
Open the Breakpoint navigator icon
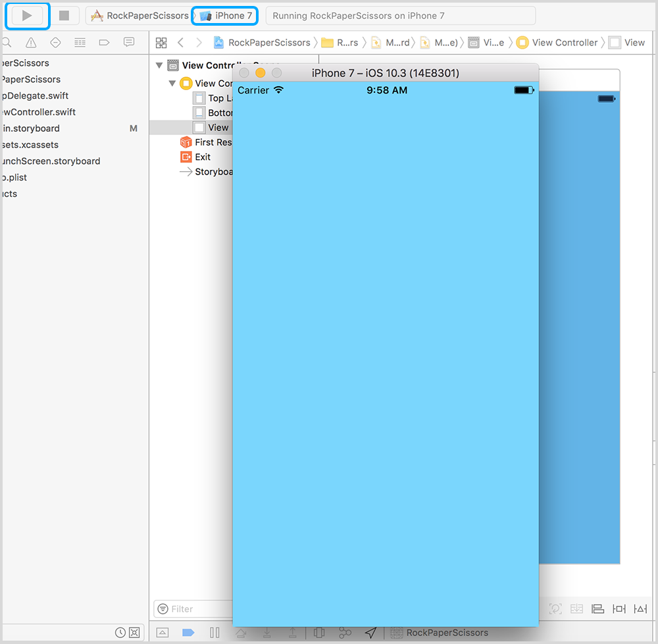104,43
